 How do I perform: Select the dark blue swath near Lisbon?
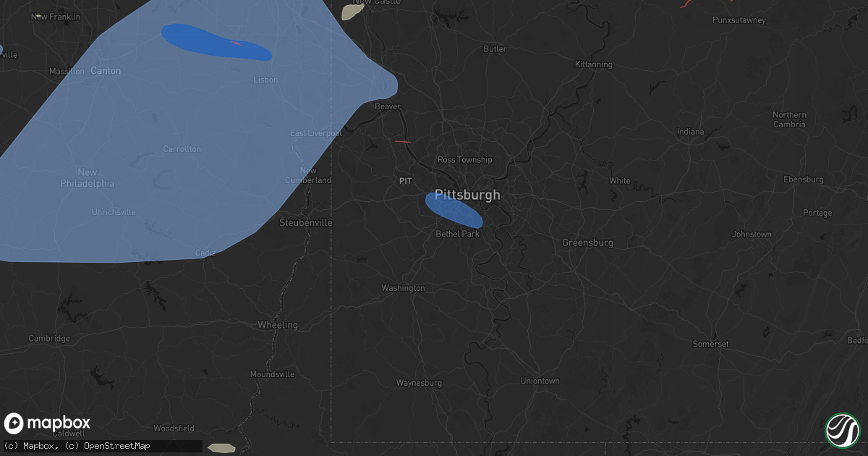coord(216,42)
